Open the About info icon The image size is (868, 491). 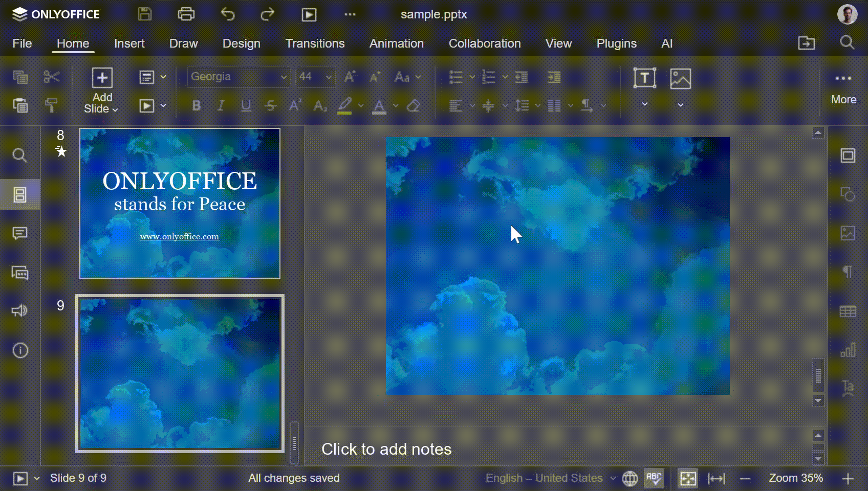20,350
